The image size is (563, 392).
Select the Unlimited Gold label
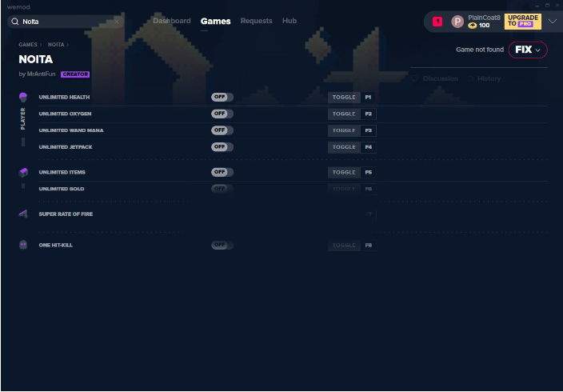62,189
